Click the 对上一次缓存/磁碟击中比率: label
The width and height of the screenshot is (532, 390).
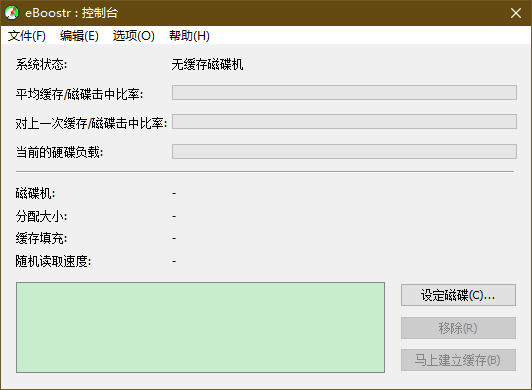[91, 123]
